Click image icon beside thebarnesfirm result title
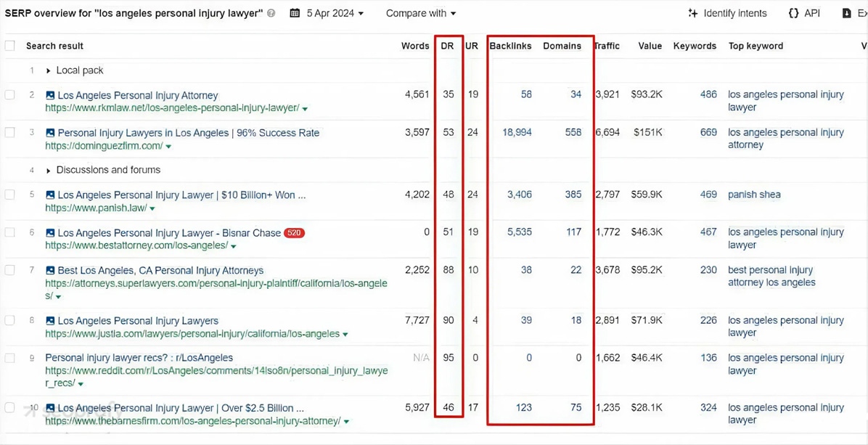This screenshot has width=868, height=445. pyautogui.click(x=50, y=408)
